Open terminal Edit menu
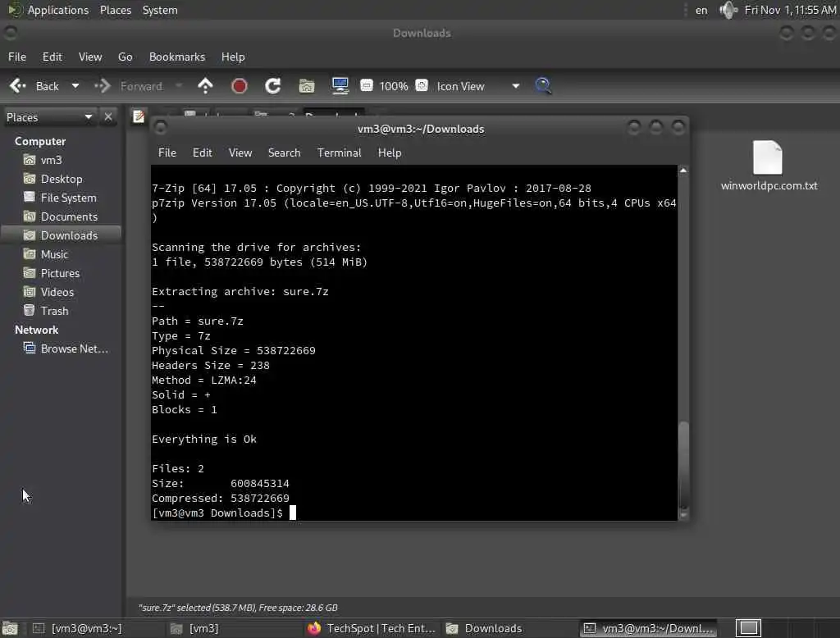The image size is (840, 638). pos(202,153)
